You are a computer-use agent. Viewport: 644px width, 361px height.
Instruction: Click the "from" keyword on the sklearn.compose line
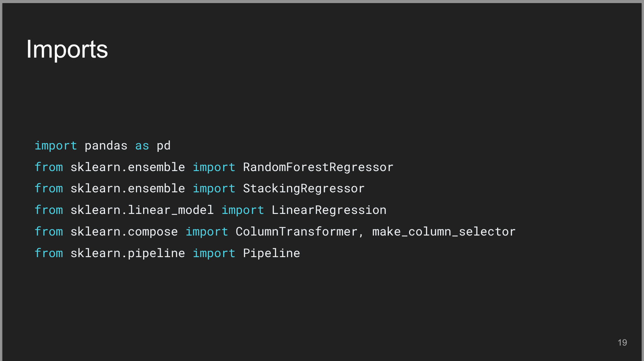[49, 232]
